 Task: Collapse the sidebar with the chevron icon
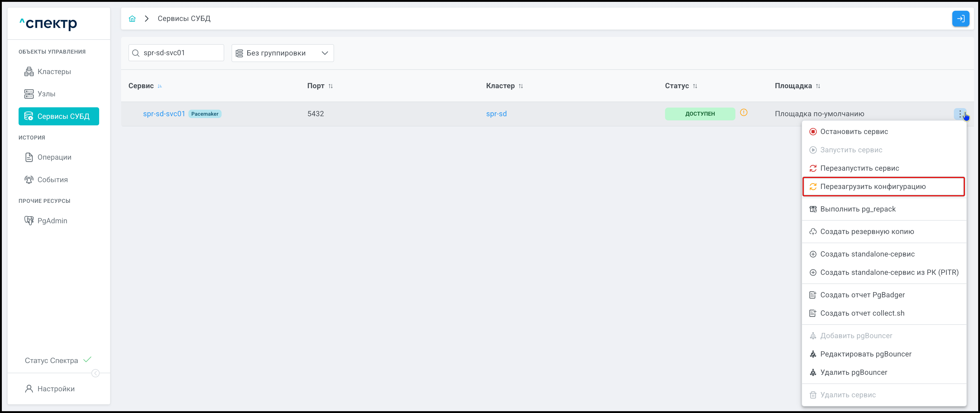(95, 373)
